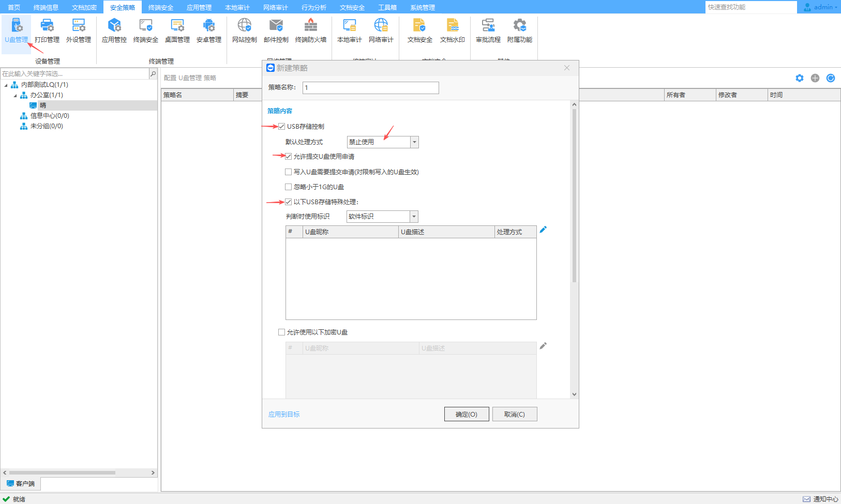The image size is (841, 504).
Task: Open the 默认处理方式 dropdown
Action: point(414,142)
